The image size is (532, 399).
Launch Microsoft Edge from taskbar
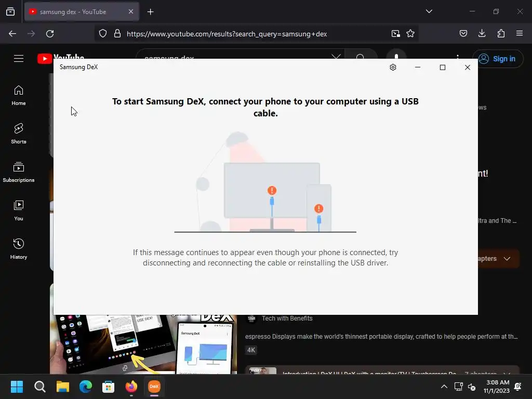86,387
